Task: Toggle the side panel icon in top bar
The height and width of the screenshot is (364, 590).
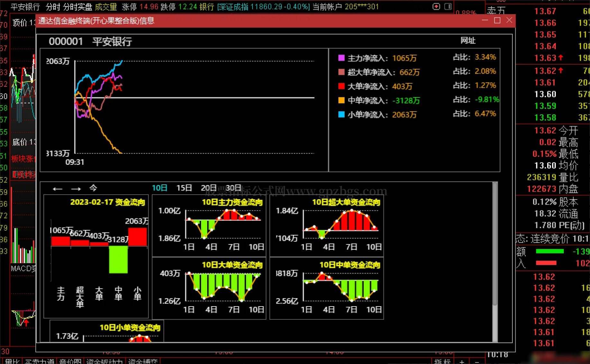Action: pyautogui.click(x=448, y=6)
